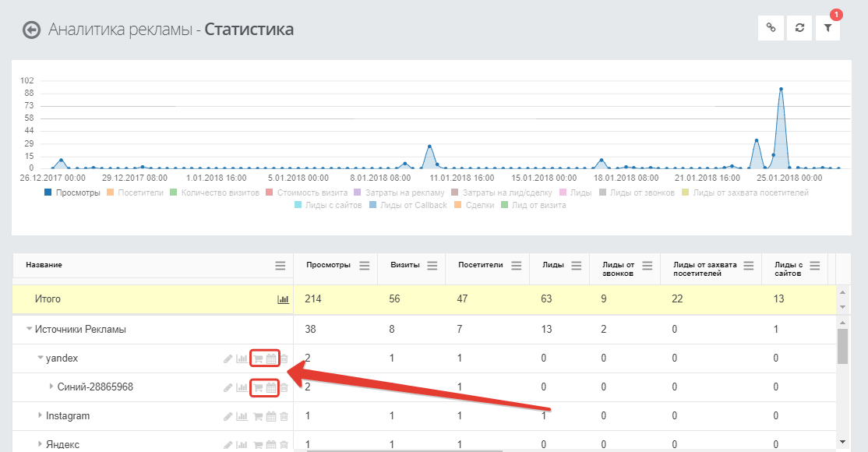The image size is (868, 452).
Task: Click the Яндекс source name
Action: click(x=62, y=444)
